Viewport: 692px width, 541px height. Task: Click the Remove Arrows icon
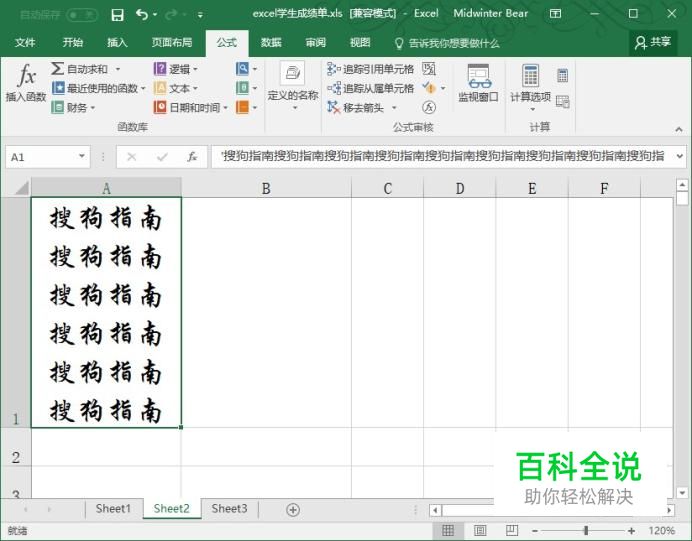(334, 107)
